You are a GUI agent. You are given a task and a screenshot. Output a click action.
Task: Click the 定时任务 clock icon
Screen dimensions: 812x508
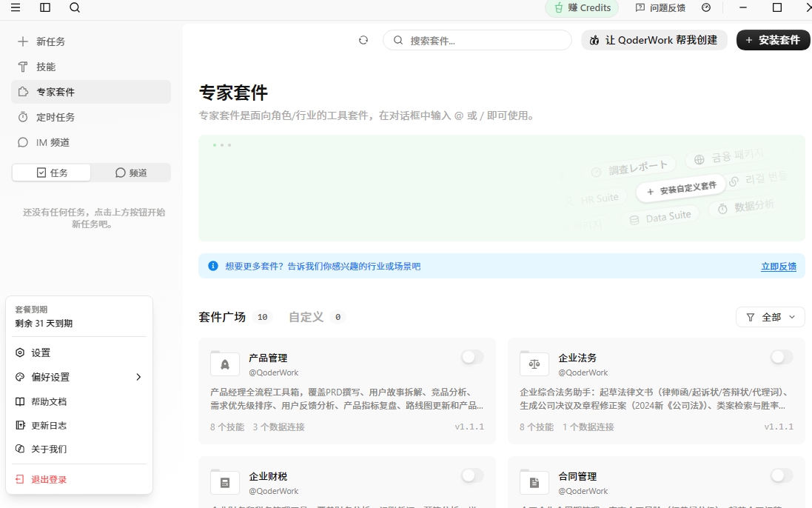(x=23, y=117)
